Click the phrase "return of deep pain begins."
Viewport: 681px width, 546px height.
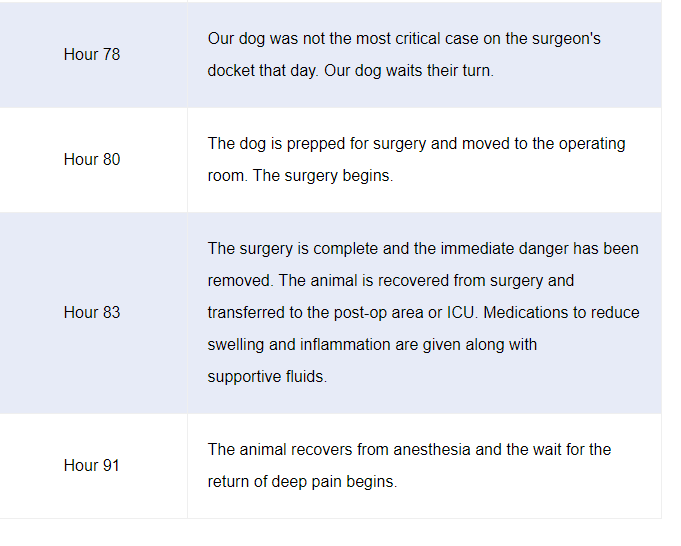(x=302, y=482)
